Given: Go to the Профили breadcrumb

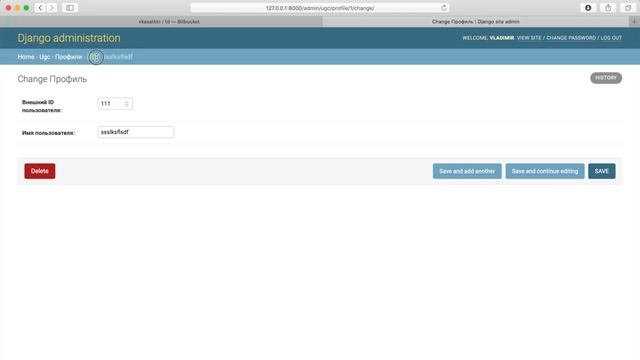Looking at the screenshot, I should [x=69, y=57].
